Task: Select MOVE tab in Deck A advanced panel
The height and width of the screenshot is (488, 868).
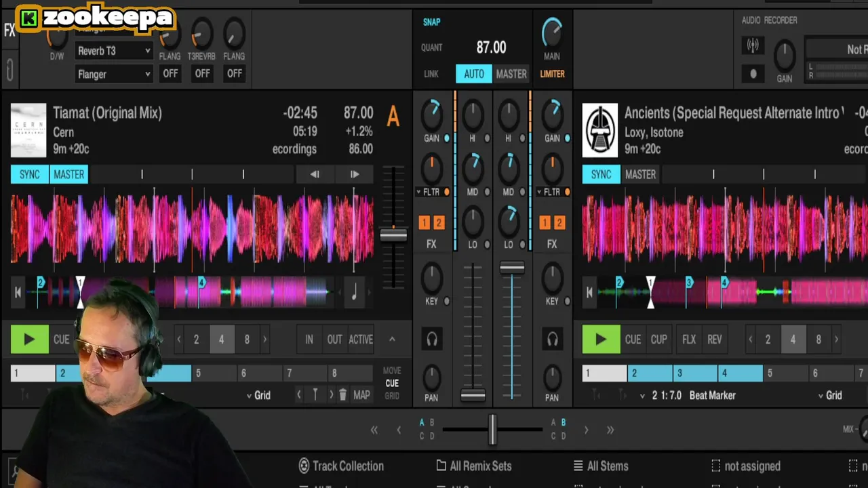Action: pyautogui.click(x=392, y=371)
